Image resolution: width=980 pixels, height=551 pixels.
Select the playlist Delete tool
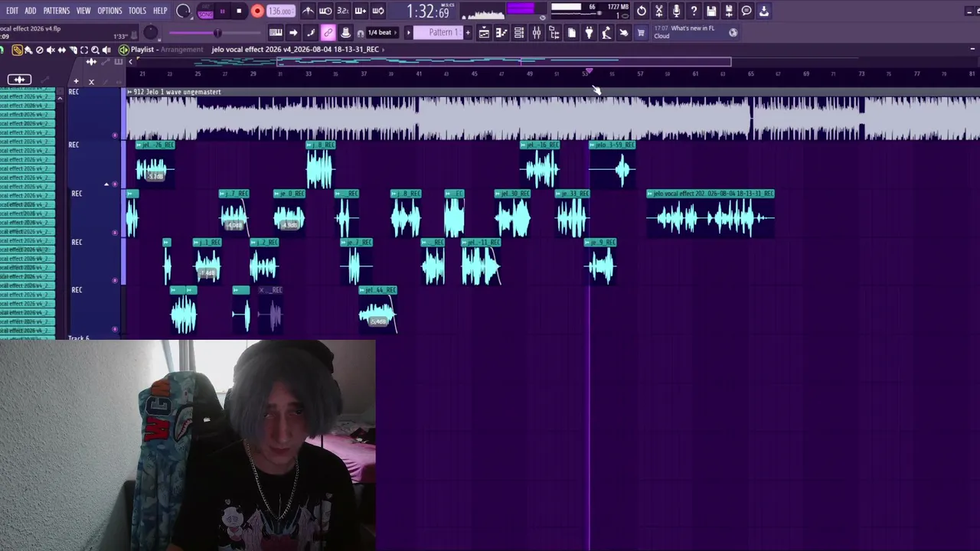point(40,50)
